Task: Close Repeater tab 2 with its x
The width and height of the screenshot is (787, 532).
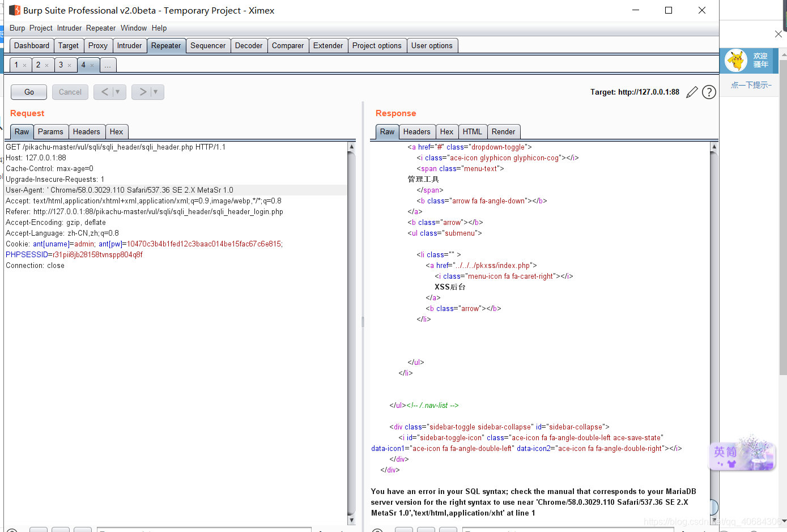Action: (46, 66)
